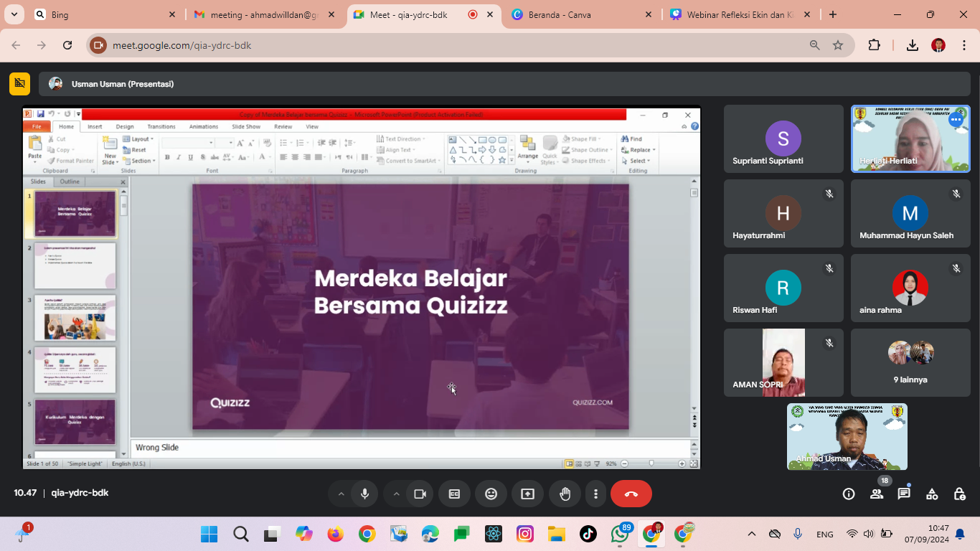Screen dimensions: 980x551
Task: Open the Slide Show tab in shared PowerPoint
Action: click(246, 126)
